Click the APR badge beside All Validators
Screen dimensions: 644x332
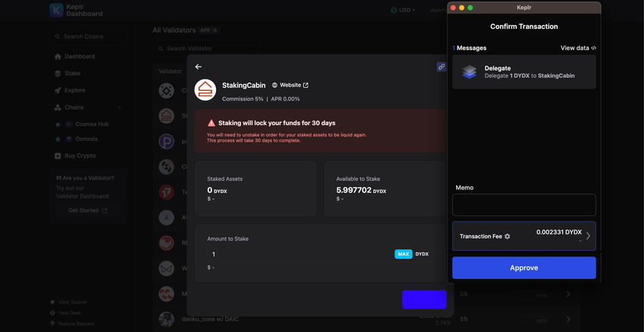pyautogui.click(x=208, y=30)
